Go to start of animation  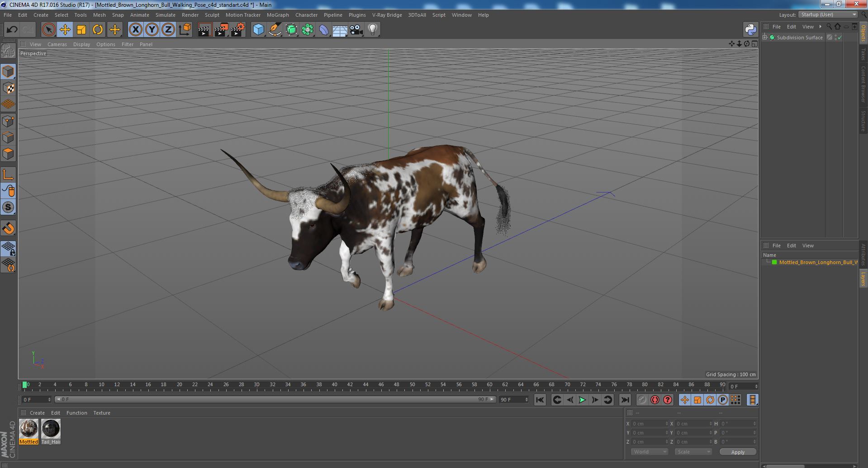click(540, 400)
